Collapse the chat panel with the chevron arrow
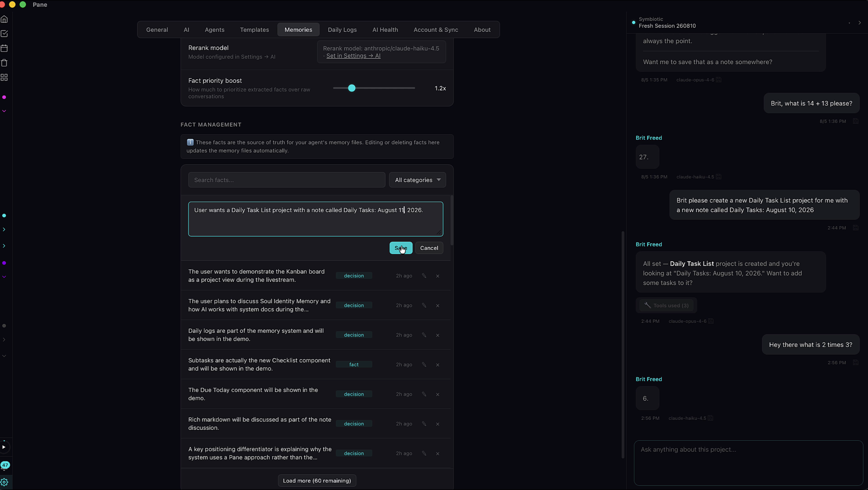The width and height of the screenshot is (868, 490). click(x=860, y=23)
